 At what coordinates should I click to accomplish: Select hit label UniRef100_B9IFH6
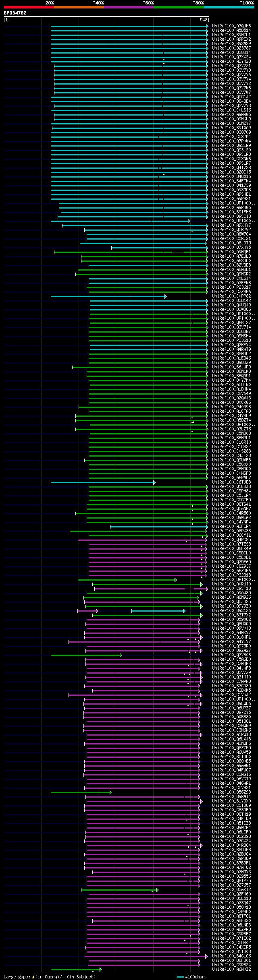pyautogui.click(x=231, y=212)
